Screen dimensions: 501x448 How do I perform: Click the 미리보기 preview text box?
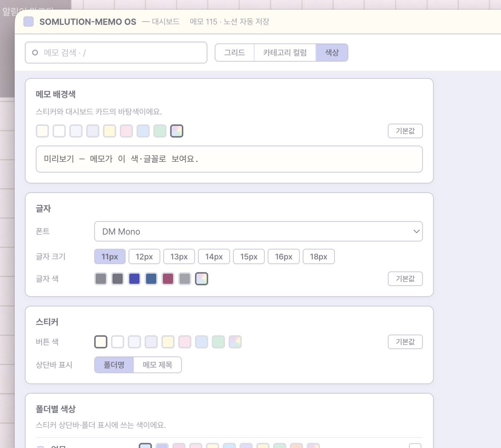tap(229, 159)
